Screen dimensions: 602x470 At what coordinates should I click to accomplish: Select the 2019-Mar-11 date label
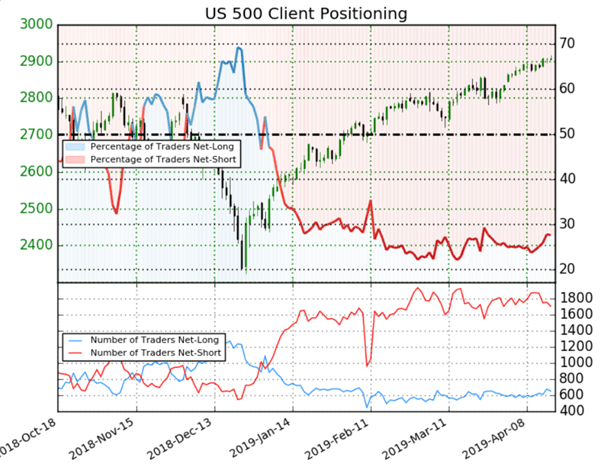415,439
